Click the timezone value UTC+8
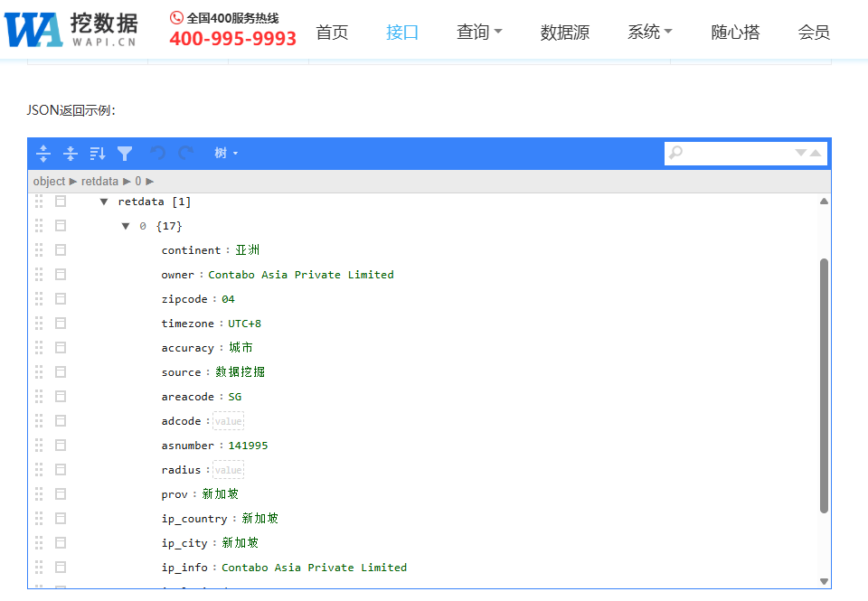Viewport: 868px width, 601px height. [x=244, y=324]
